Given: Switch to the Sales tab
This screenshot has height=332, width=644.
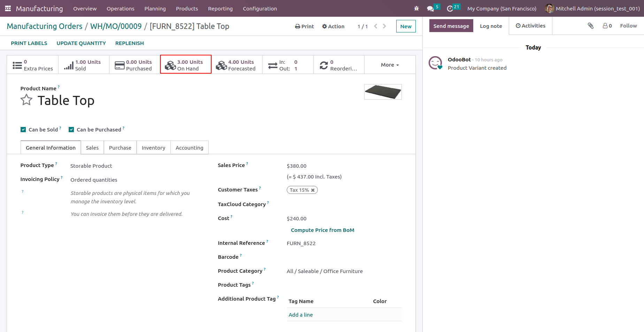Looking at the screenshot, I should (x=92, y=148).
